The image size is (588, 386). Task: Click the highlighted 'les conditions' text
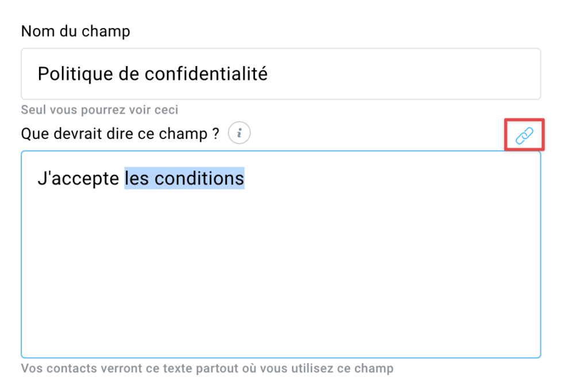pyautogui.click(x=184, y=178)
